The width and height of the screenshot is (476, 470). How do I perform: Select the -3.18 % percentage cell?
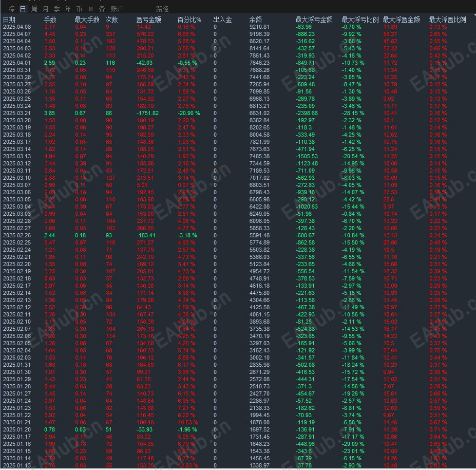tap(187, 235)
